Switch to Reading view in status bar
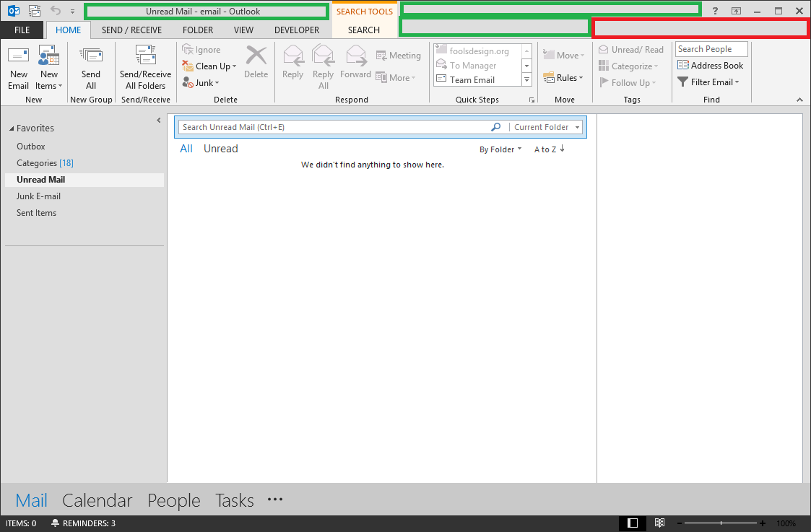Screen dimensions: 811x532 pos(659,523)
